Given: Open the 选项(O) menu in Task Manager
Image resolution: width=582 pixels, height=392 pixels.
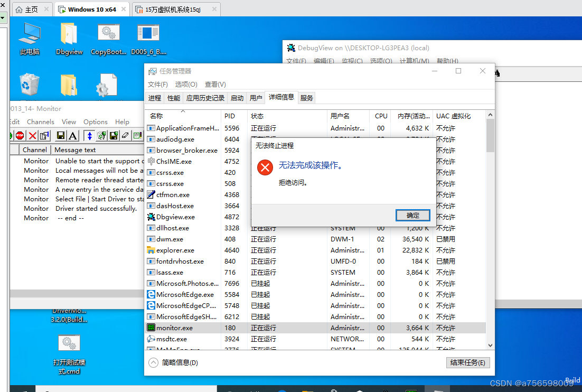Looking at the screenshot, I should click(x=185, y=84).
